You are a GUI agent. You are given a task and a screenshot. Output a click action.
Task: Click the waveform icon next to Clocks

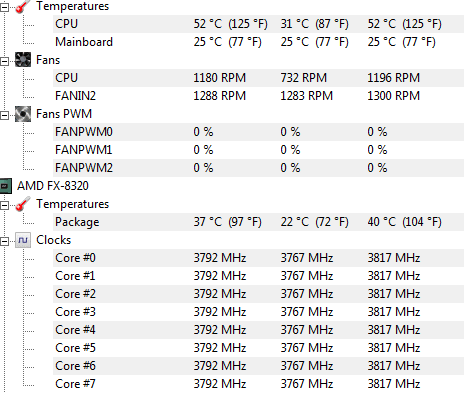[x=23, y=240]
